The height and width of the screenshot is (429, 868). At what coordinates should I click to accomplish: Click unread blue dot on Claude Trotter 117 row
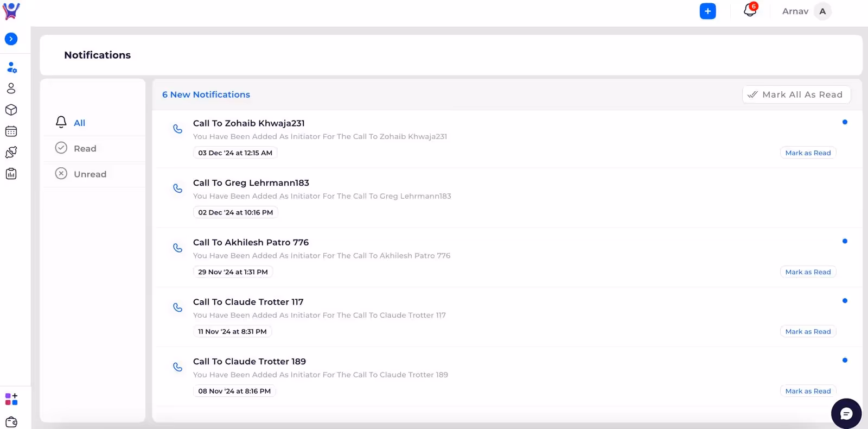tap(845, 301)
